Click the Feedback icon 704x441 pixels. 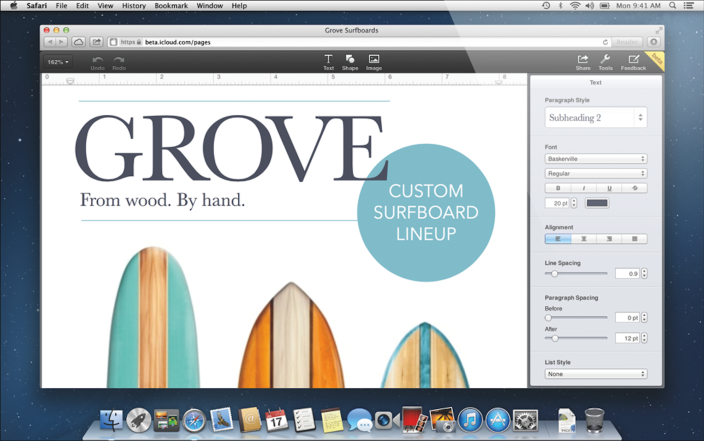tap(633, 62)
